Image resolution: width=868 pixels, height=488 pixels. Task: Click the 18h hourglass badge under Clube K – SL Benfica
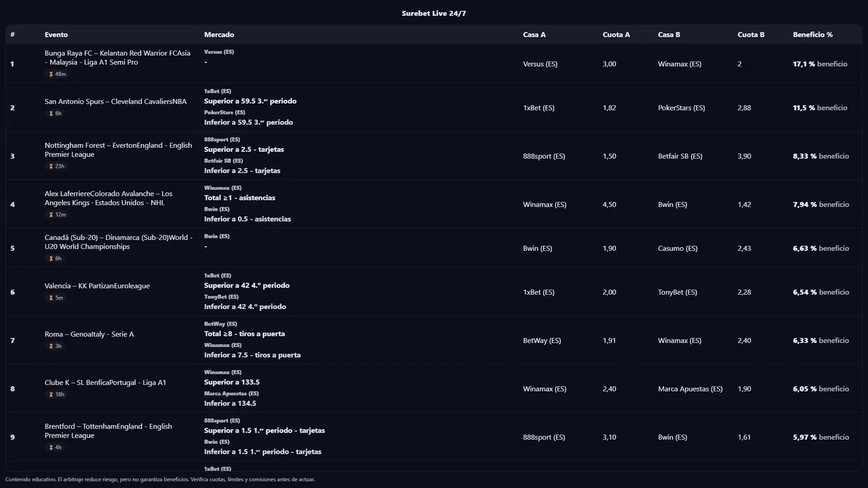click(57, 394)
